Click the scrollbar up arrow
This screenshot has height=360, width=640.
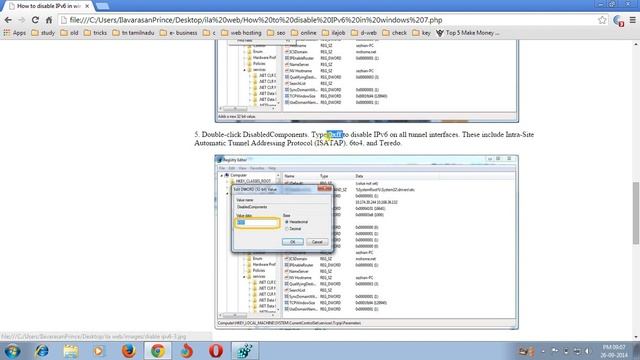pyautogui.click(x=636, y=44)
